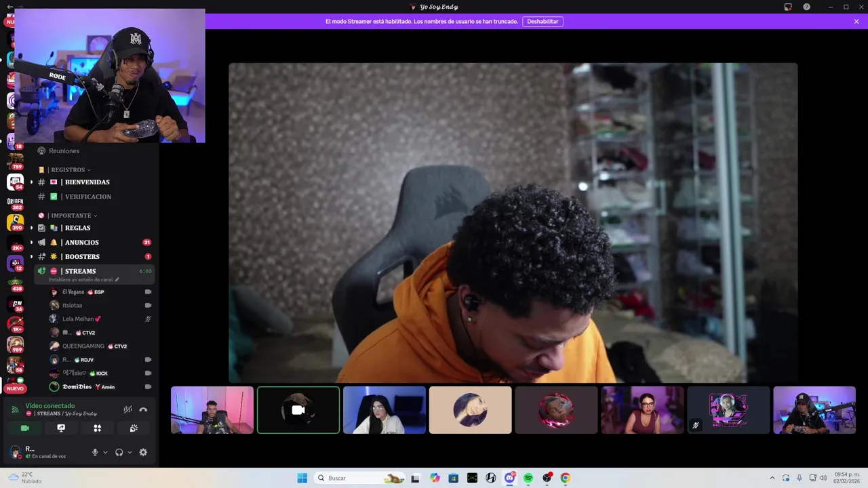This screenshot has height=488, width=868.
Task: Click the edit pencil for channel status
Action: click(117, 279)
